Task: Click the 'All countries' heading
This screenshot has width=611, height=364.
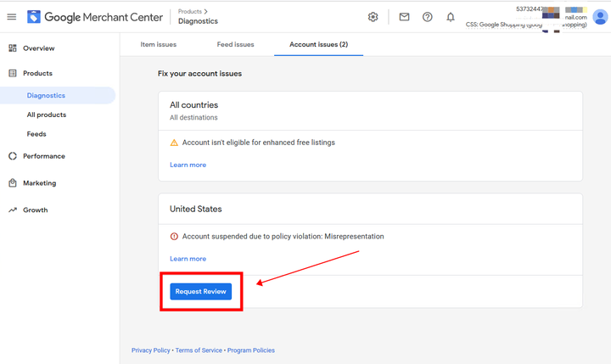Action: coord(193,105)
